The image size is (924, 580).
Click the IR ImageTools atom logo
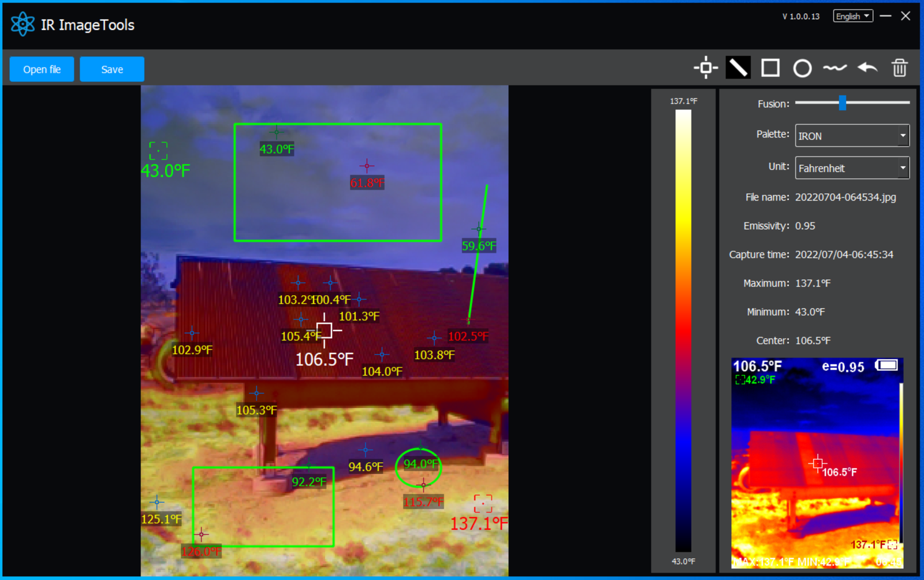(23, 24)
